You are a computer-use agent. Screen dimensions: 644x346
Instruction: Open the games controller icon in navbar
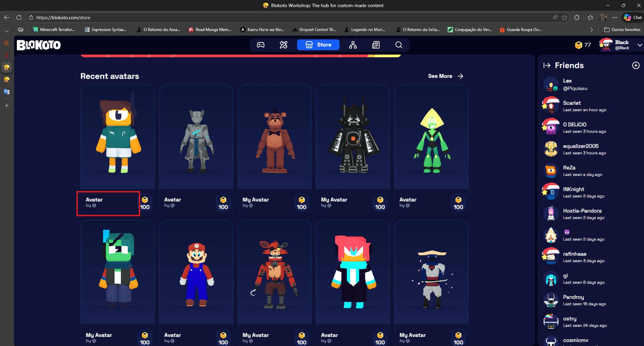[261, 45]
